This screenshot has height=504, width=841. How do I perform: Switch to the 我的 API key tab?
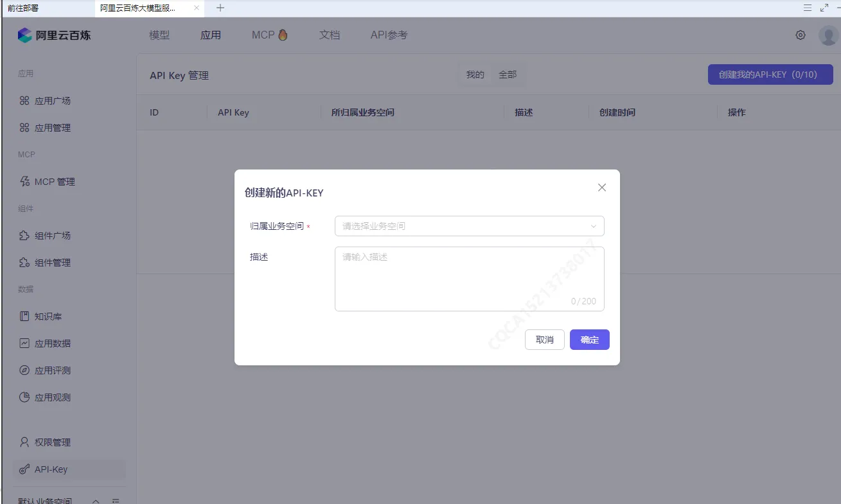point(475,75)
